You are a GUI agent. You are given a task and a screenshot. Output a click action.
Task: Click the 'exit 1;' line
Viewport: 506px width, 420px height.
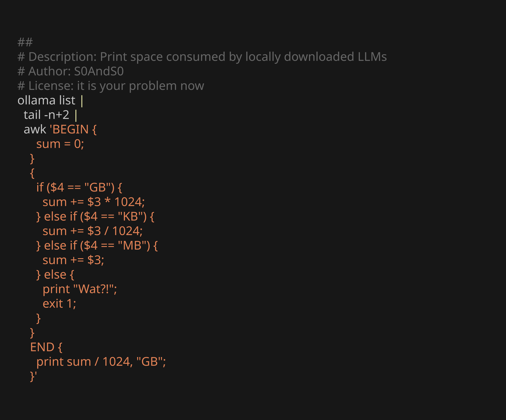tap(59, 304)
